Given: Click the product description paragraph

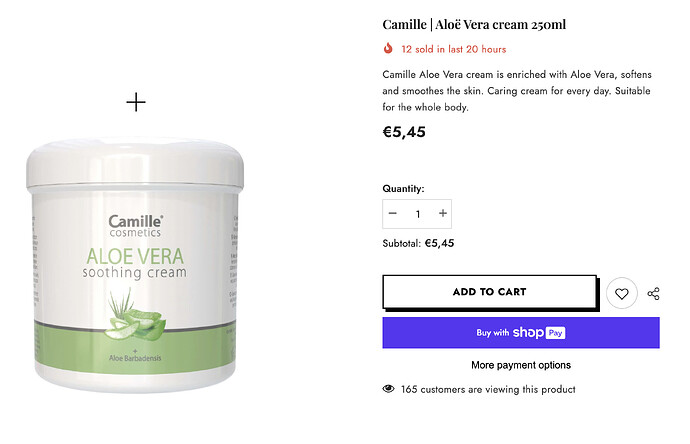Looking at the screenshot, I should click(x=517, y=91).
